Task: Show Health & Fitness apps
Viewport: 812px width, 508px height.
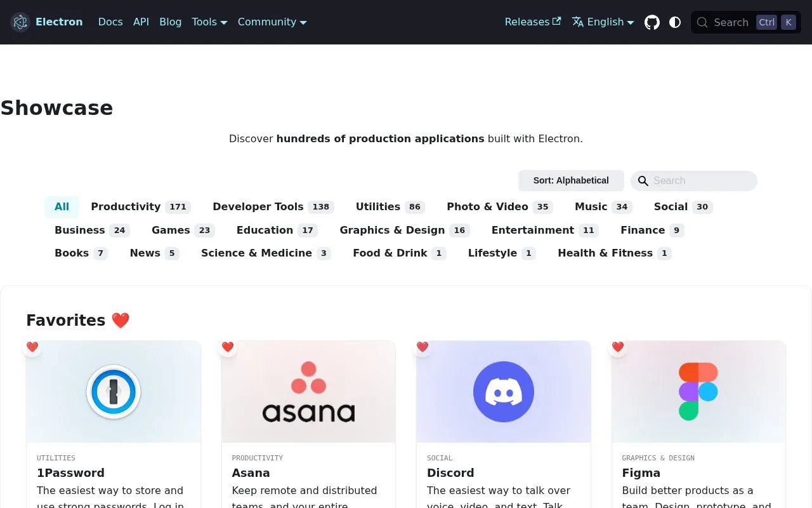Action: 615,253
